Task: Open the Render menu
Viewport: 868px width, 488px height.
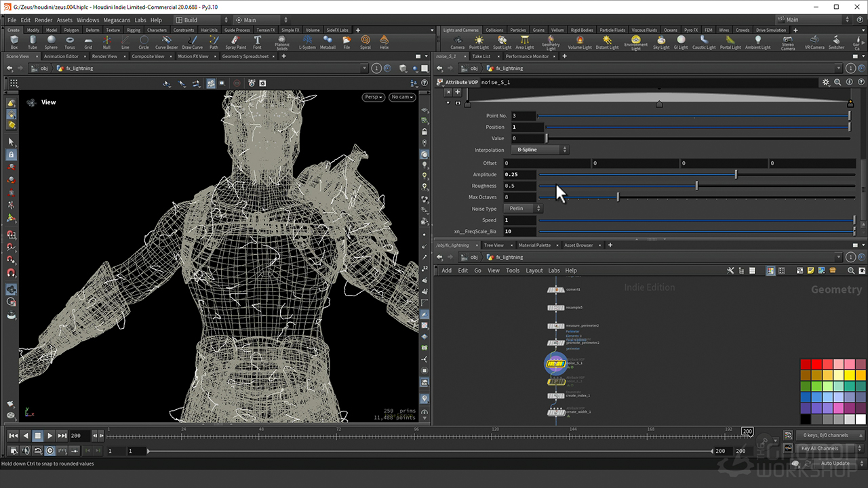Action: click(x=43, y=20)
